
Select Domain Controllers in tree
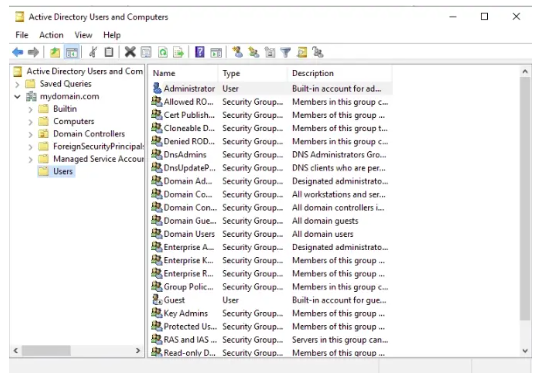[x=89, y=134]
